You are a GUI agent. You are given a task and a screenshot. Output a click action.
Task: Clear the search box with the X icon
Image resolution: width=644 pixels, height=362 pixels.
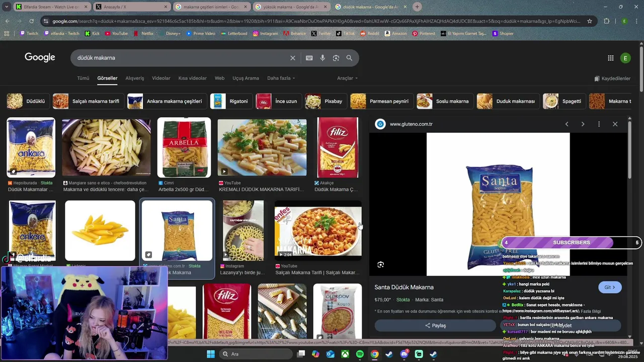pyautogui.click(x=293, y=58)
